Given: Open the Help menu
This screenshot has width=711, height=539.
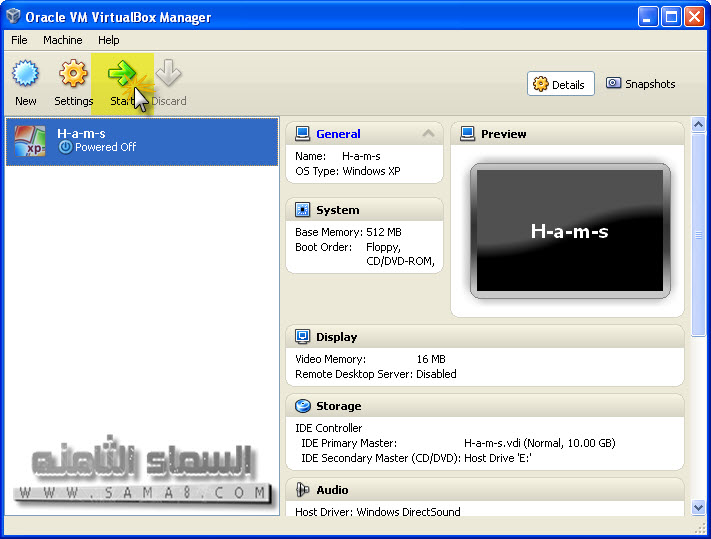Looking at the screenshot, I should pyautogui.click(x=109, y=40).
